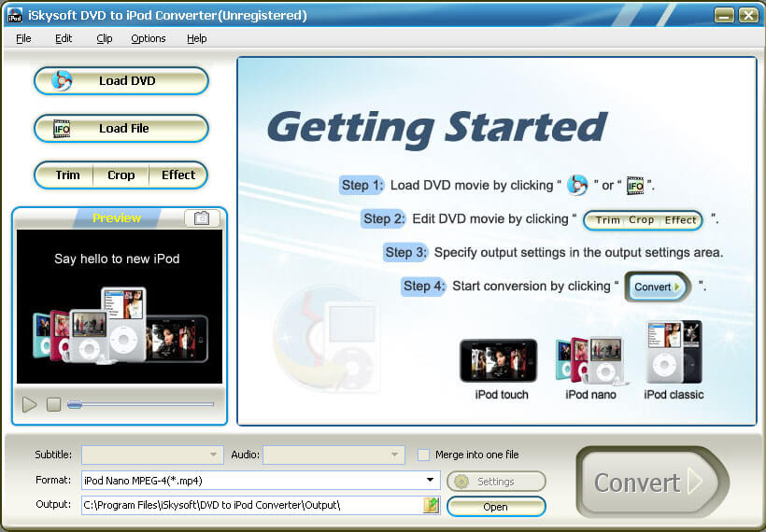This screenshot has width=766, height=532.
Task: Open the Audio dropdown
Action: coord(395,455)
